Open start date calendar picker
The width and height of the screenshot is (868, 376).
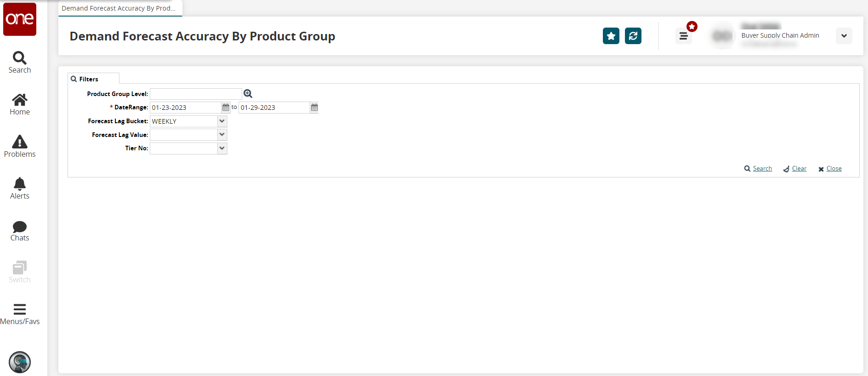click(226, 108)
